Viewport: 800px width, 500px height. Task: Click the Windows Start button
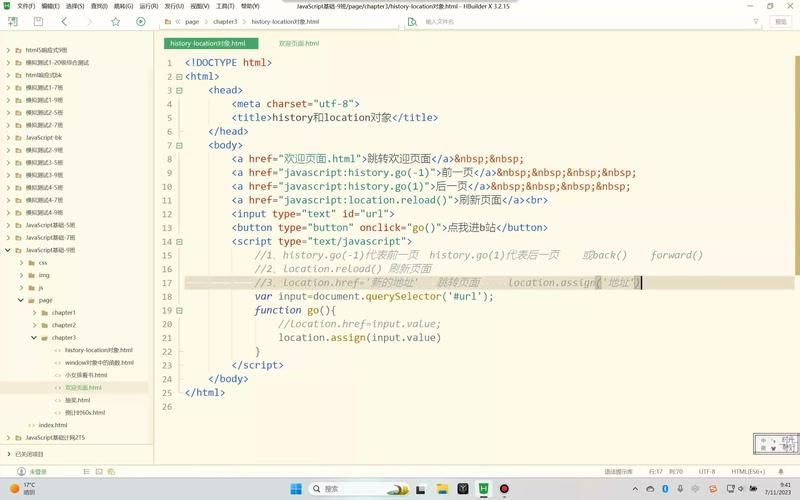pyautogui.click(x=296, y=489)
